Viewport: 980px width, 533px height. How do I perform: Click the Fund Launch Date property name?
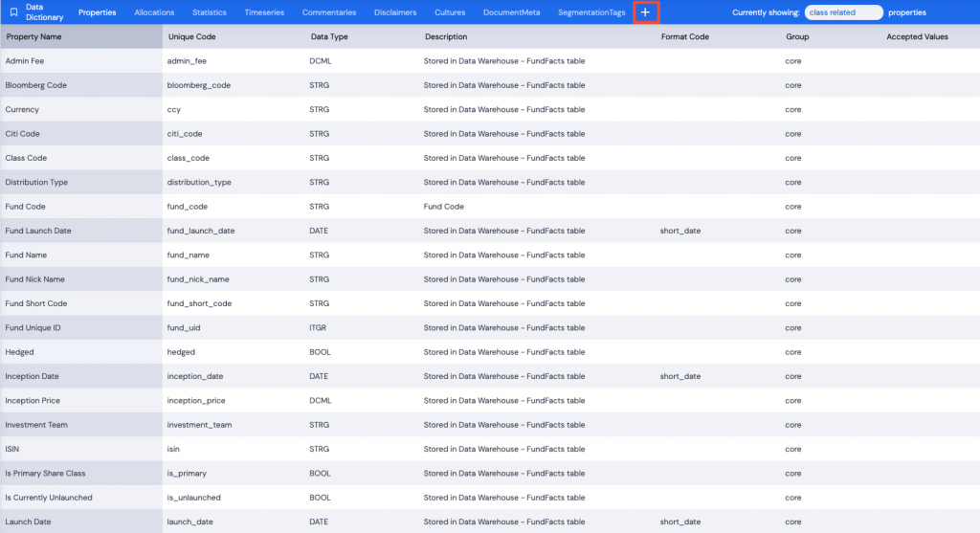coord(38,231)
